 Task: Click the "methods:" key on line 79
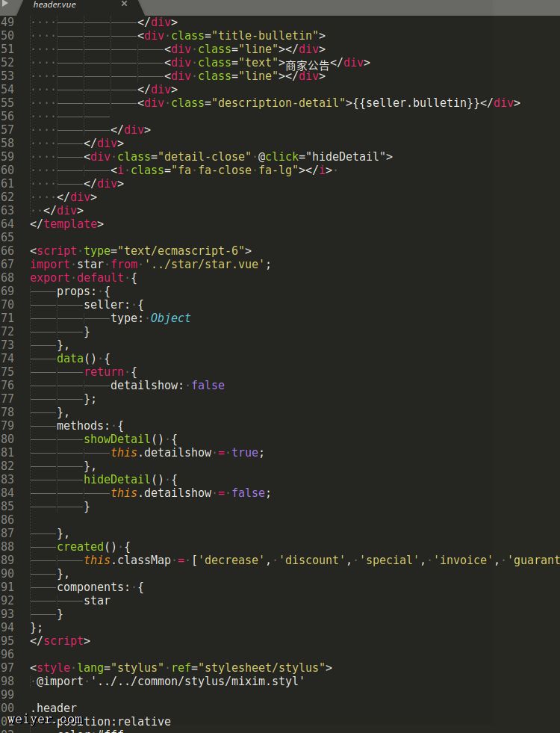point(83,426)
